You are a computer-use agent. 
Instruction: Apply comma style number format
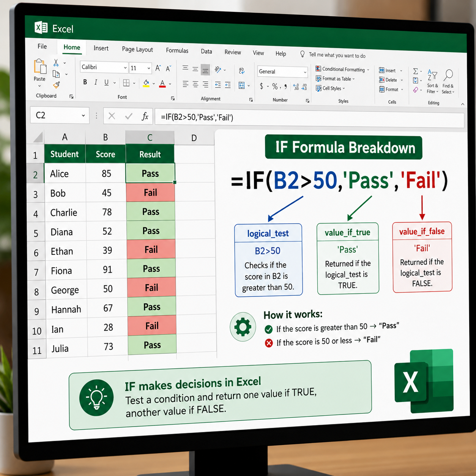tap(285, 87)
